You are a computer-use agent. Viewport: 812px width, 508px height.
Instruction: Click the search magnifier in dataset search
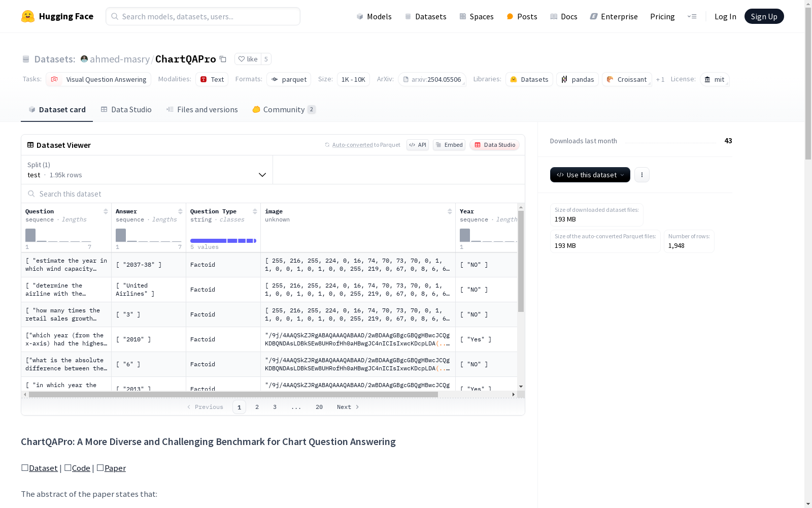coord(31,194)
